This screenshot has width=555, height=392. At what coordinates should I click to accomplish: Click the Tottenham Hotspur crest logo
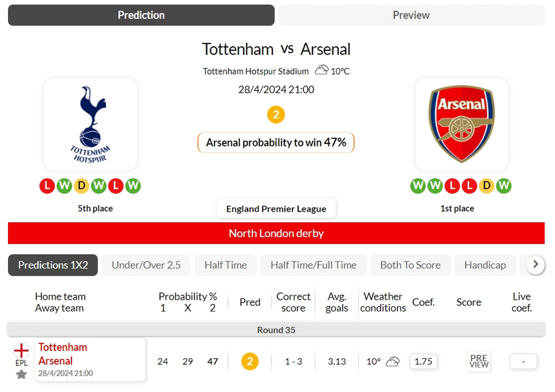point(91,125)
